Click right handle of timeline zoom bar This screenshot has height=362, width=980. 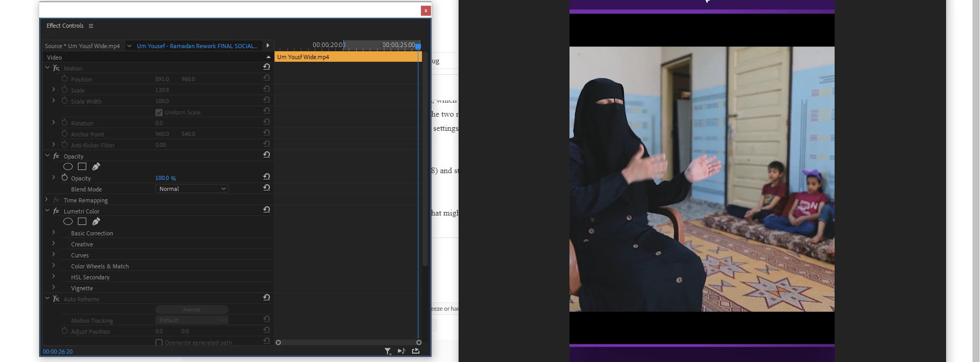(419, 343)
